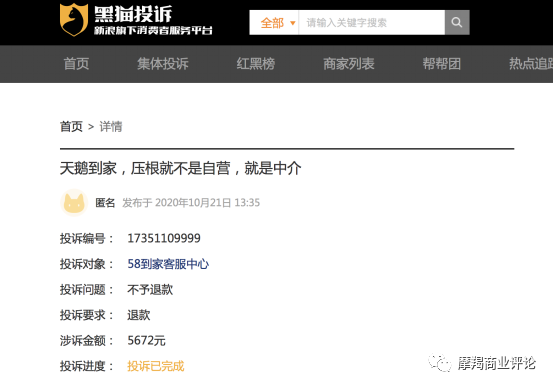Click the publish date 2020年10月21日 13:35

207,203
